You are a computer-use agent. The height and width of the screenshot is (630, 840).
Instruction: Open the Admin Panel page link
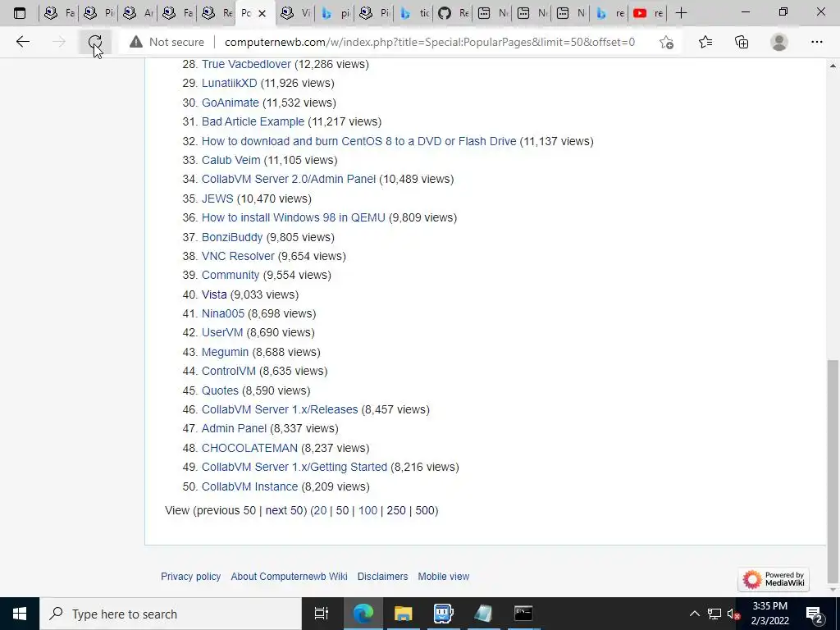point(234,428)
